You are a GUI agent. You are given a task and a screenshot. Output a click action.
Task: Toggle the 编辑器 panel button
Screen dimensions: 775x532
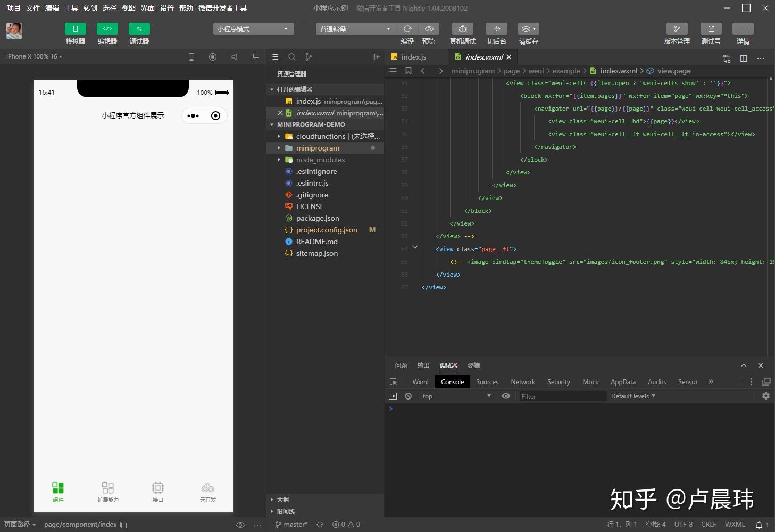[x=107, y=33]
